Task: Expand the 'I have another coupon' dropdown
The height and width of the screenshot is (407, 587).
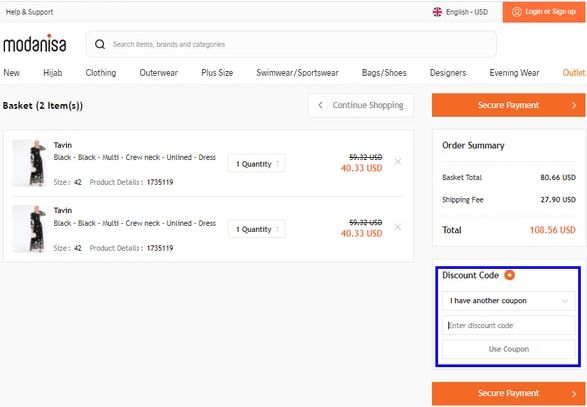Action: [x=509, y=301]
